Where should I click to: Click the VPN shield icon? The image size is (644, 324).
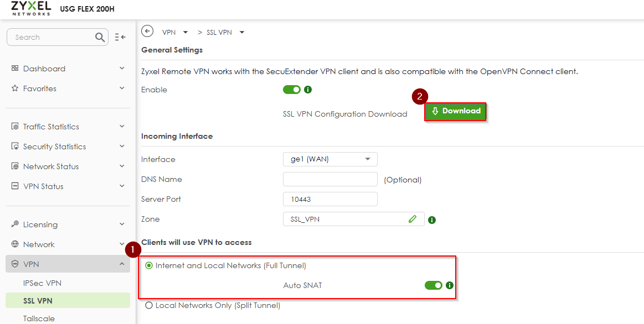click(15, 264)
